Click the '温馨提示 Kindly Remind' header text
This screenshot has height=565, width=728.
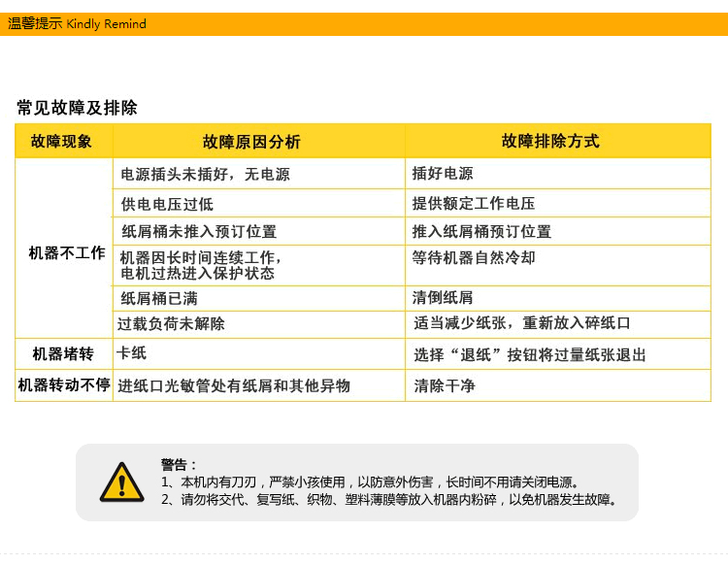click(x=77, y=23)
